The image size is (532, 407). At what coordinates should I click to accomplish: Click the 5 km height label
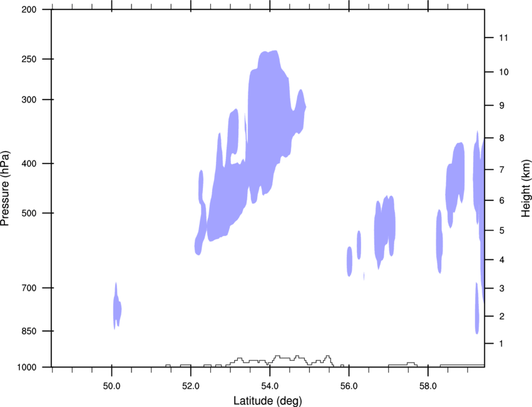502,231
